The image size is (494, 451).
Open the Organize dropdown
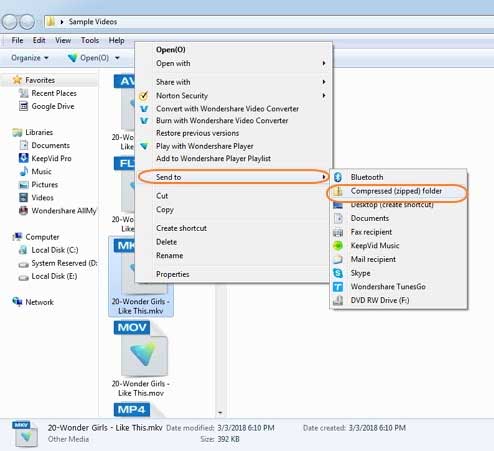click(x=30, y=58)
